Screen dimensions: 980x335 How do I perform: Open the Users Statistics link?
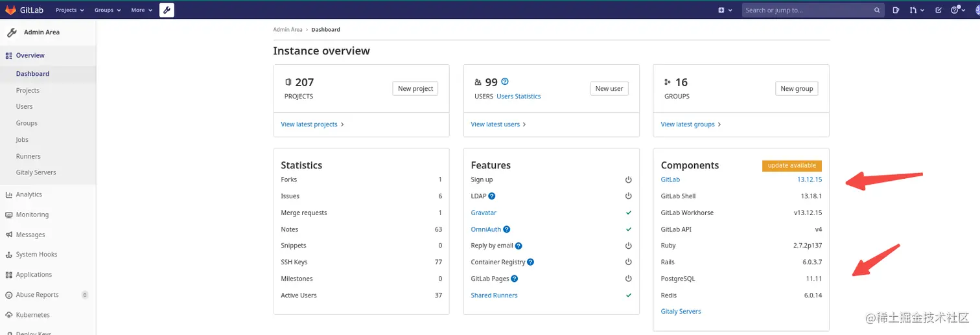tap(519, 97)
